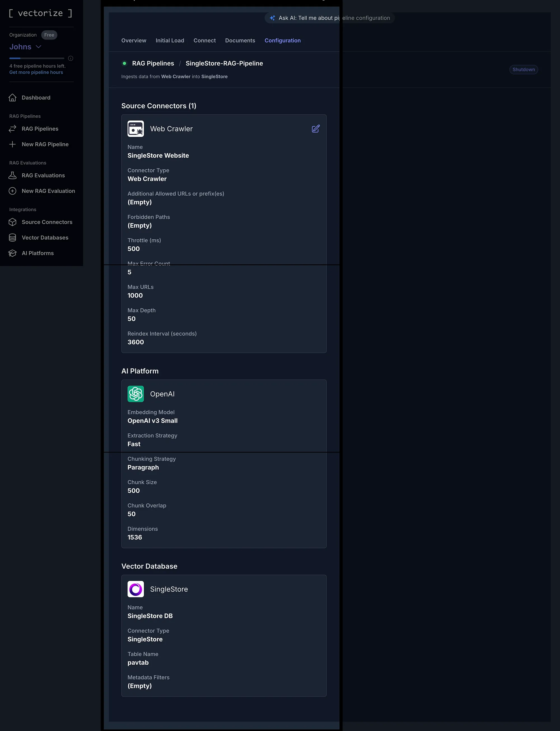The width and height of the screenshot is (560, 731).
Task: Click Max URLs value 1000
Action: point(135,296)
